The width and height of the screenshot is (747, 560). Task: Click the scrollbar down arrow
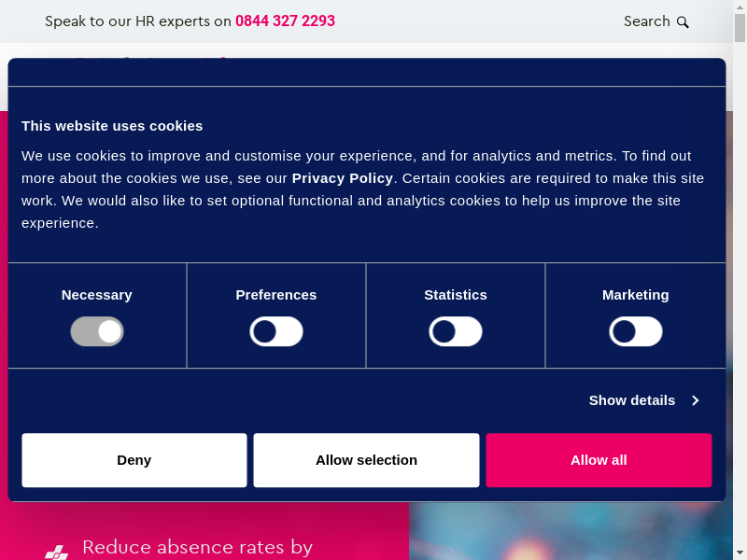click(740, 553)
